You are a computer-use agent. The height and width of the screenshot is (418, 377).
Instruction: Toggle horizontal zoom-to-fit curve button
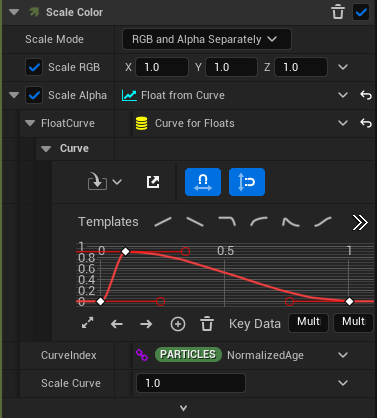203,182
